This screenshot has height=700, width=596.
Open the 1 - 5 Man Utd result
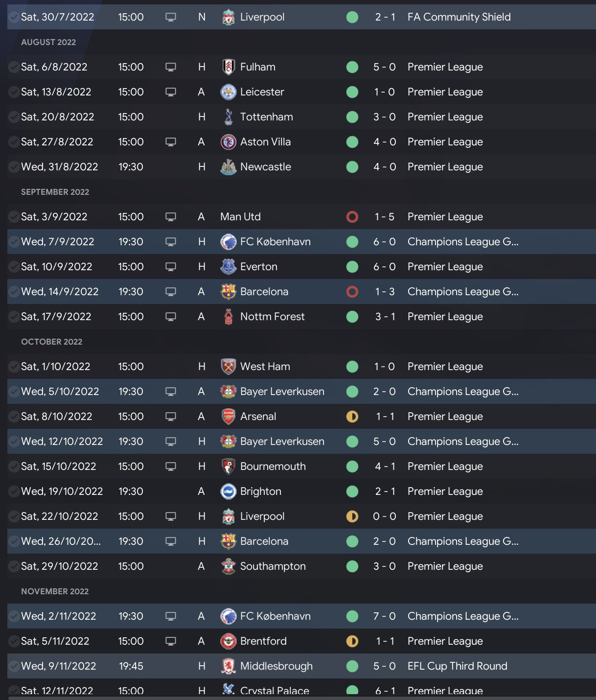tap(384, 217)
